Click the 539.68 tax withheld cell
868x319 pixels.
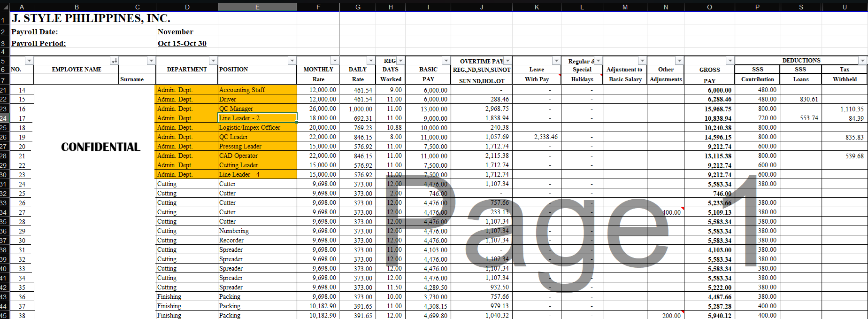click(x=845, y=156)
